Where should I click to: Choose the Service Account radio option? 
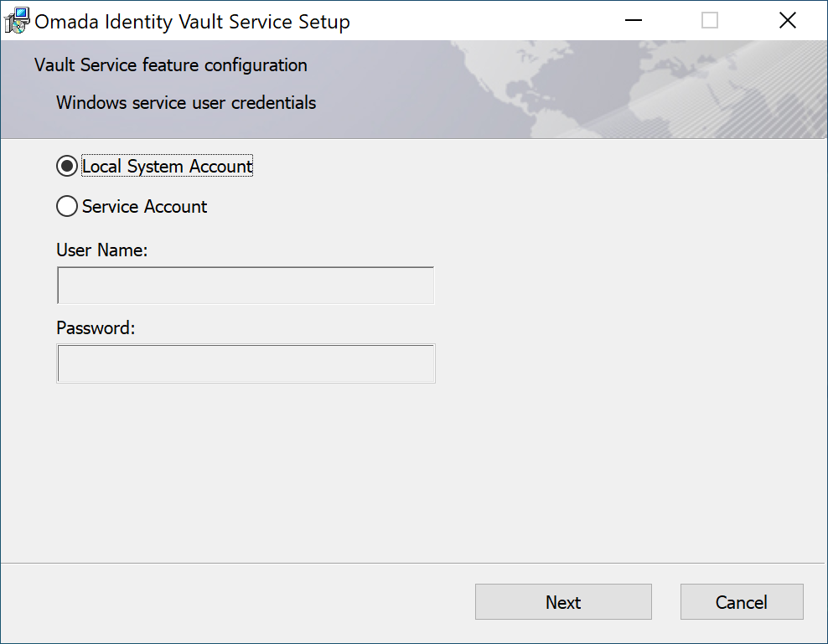pyautogui.click(x=67, y=206)
